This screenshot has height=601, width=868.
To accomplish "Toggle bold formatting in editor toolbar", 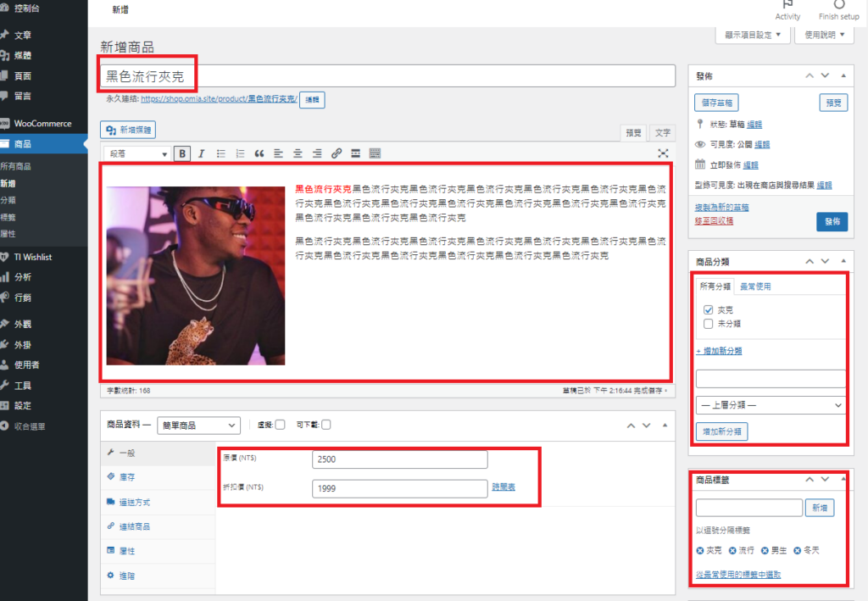I will [182, 153].
